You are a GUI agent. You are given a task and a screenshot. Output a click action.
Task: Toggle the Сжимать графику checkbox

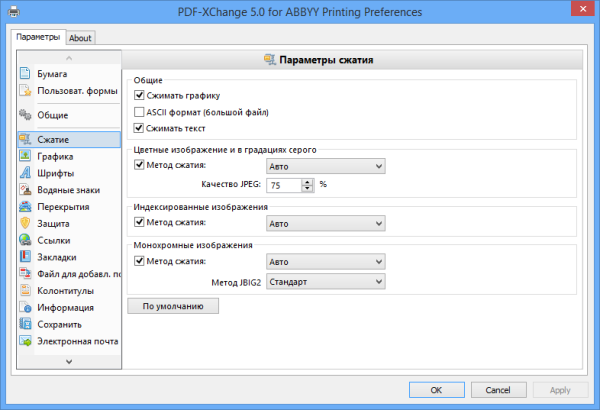click(140, 95)
